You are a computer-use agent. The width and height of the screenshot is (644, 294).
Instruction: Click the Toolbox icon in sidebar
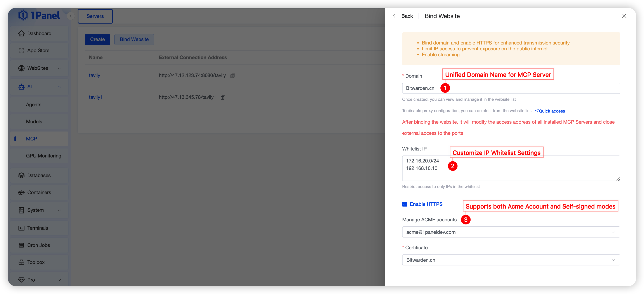[21, 262]
